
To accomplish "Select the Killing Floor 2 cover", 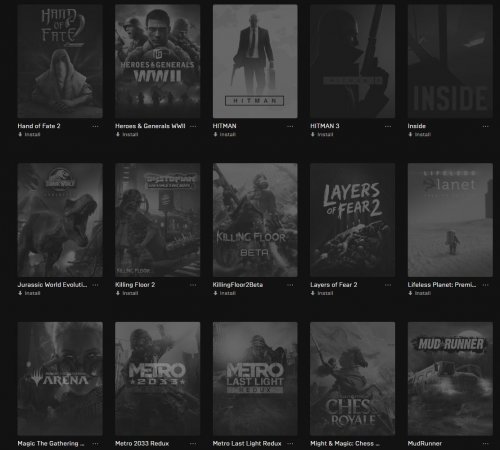I will tap(157, 220).
